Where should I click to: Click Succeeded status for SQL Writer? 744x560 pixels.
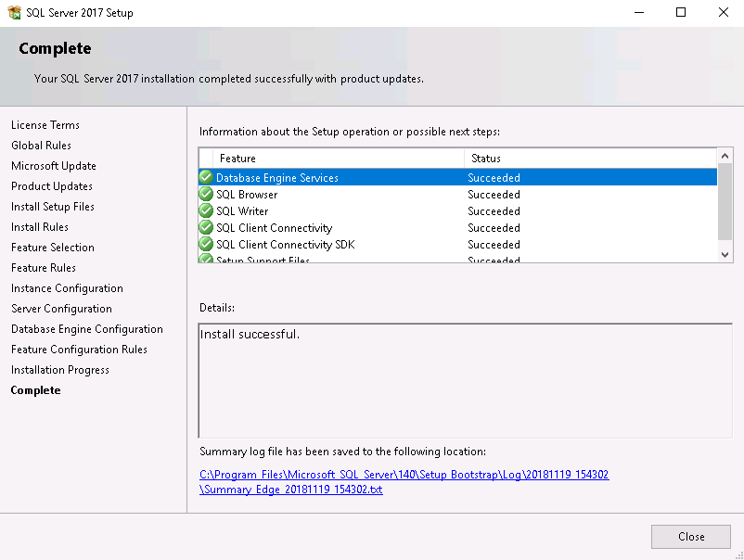point(494,211)
